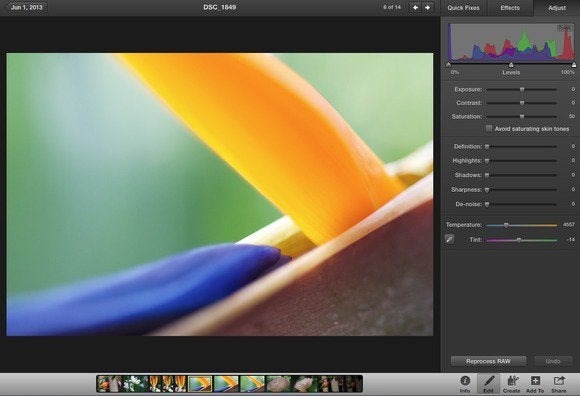The height and width of the screenshot is (396, 580).
Task: Switch to the Quick Fixes tab
Action: 463,8
